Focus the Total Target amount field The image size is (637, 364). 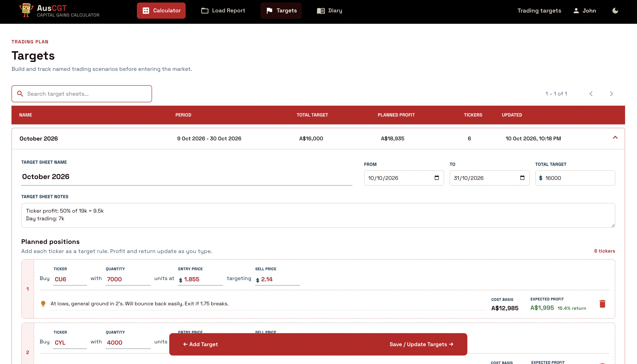575,178
